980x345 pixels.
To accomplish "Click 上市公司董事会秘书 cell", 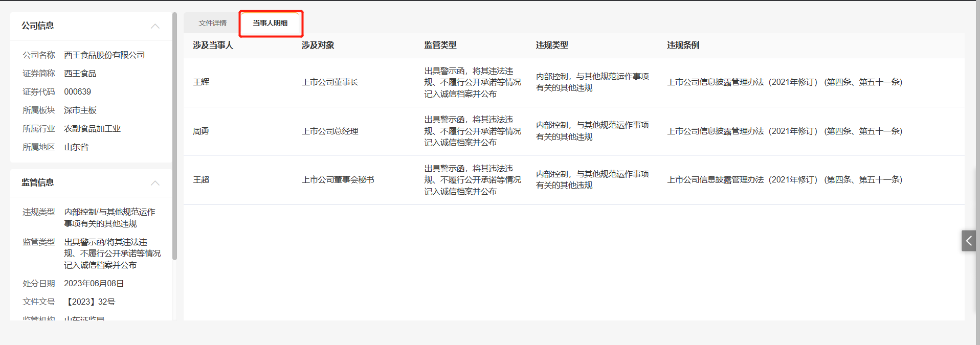I will tap(338, 179).
